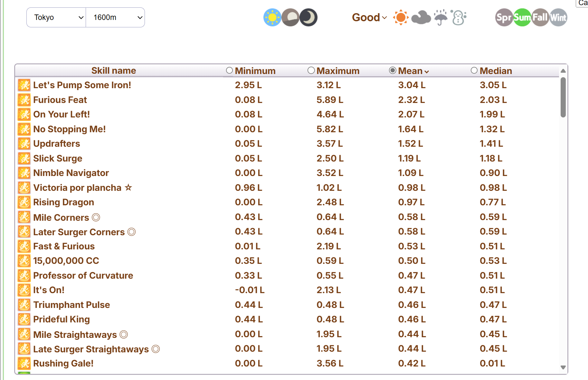The height and width of the screenshot is (380, 588).
Task: Select the daytime sun icon
Action: tap(272, 17)
